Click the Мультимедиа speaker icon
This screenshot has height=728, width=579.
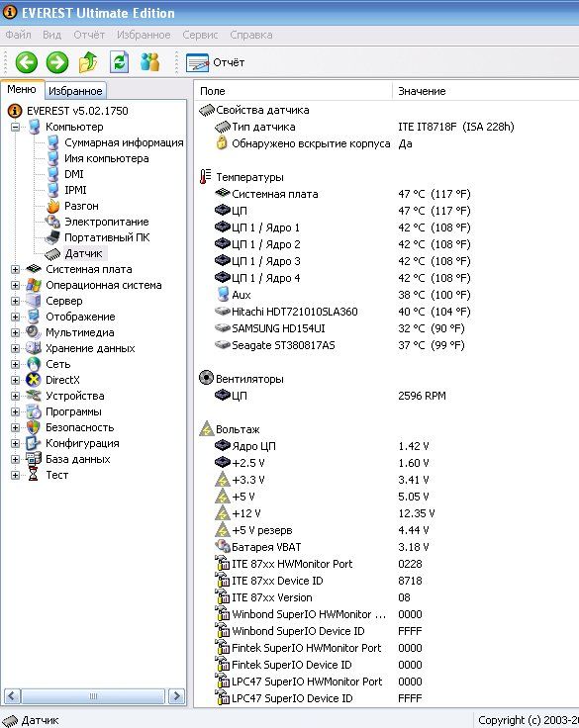point(34,332)
